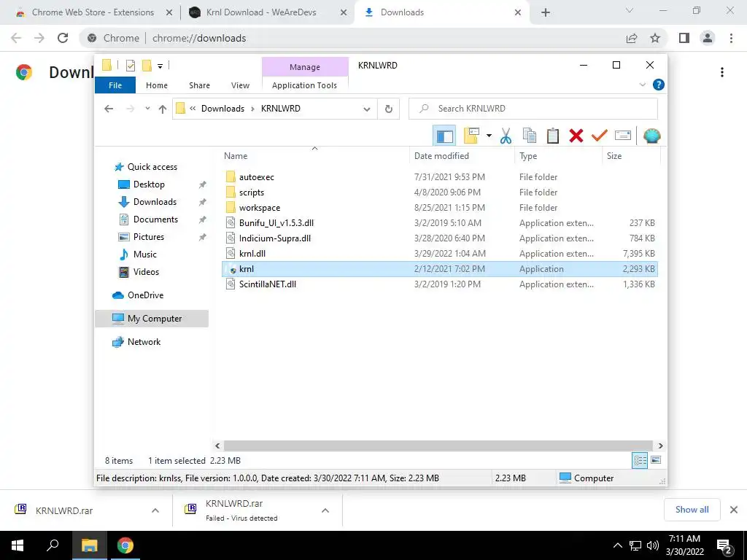The height and width of the screenshot is (560, 747).
Task: Click the Copy icon in Explorer toolbar
Action: (530, 136)
